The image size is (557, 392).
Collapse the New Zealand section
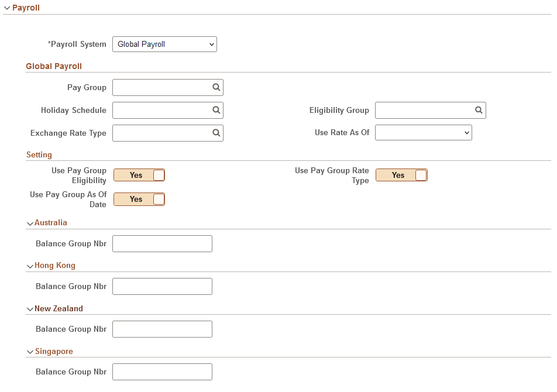29,308
